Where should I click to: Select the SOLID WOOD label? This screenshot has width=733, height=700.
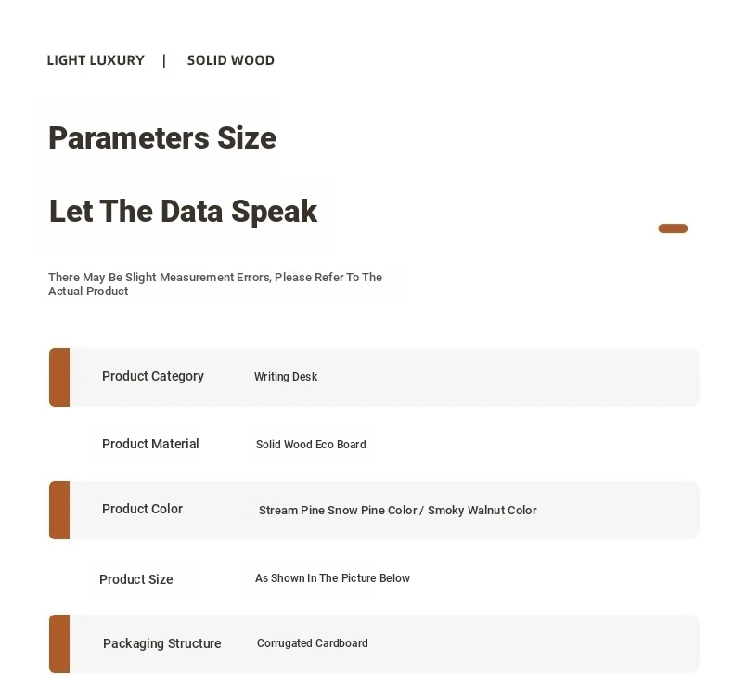point(231,60)
